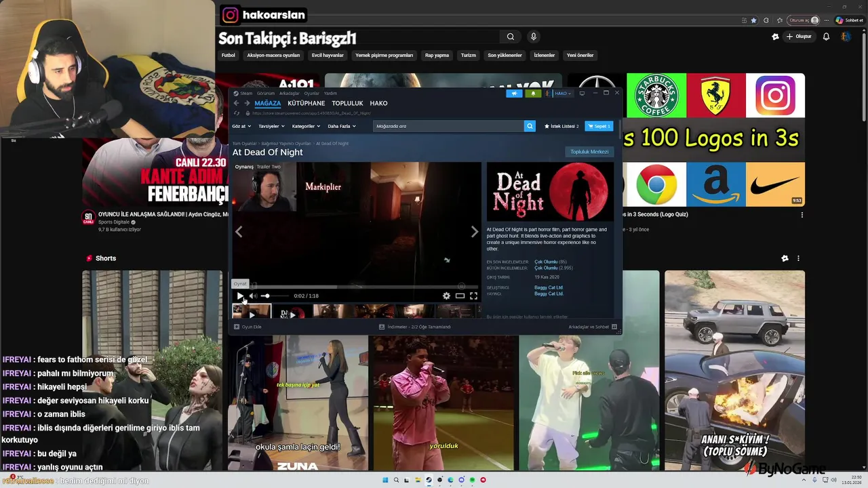This screenshot has width=868, height=488.
Task: Expand the Daha Fazla dropdown
Action: click(342, 126)
